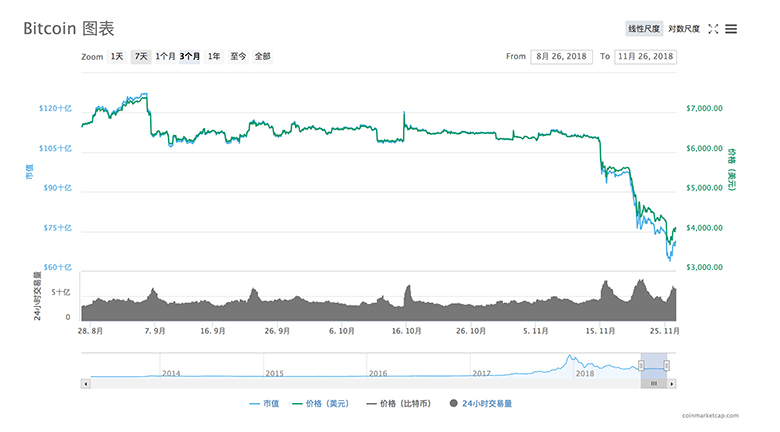Set zoom to 至今
This screenshot has height=432, width=780.
point(238,56)
